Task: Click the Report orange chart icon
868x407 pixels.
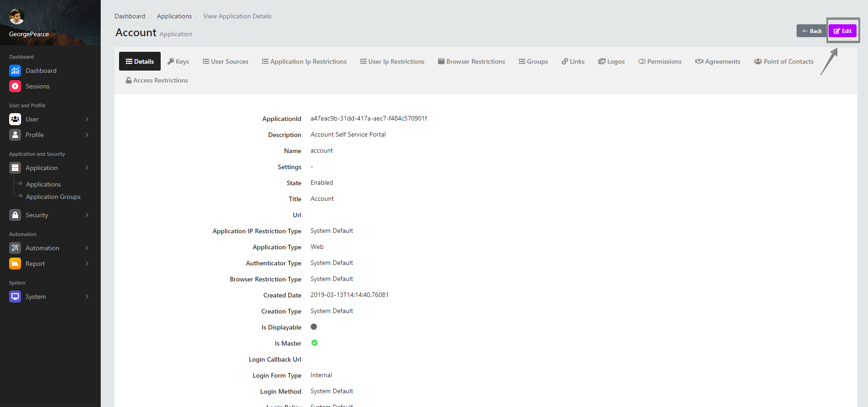Action: [15, 264]
